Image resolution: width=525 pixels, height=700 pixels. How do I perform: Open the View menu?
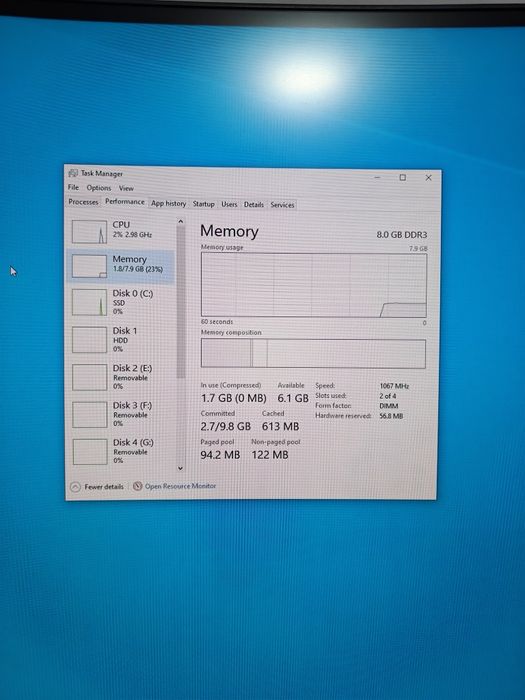[x=126, y=188]
